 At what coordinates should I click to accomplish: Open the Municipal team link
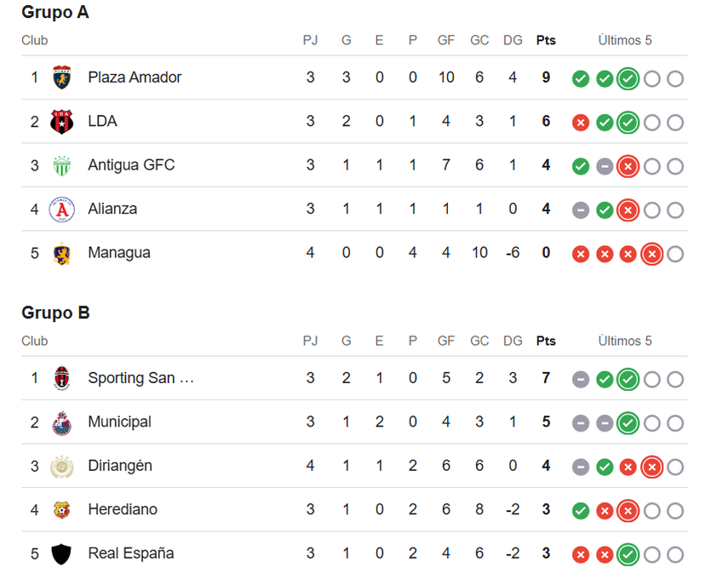119,422
